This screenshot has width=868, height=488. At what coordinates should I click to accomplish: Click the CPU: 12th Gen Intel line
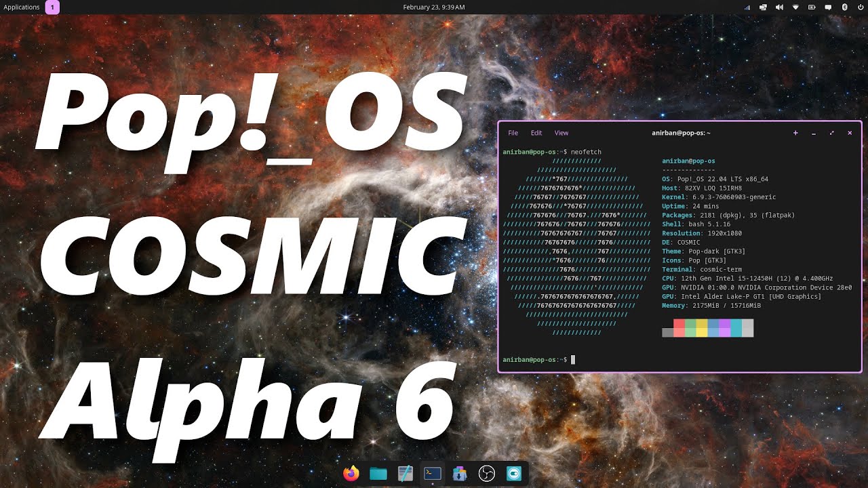747,279
